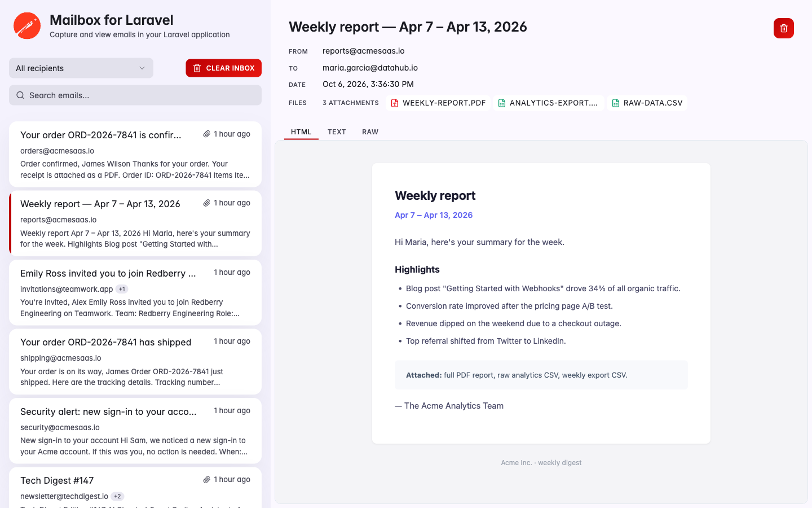Image resolution: width=812 pixels, height=508 pixels.
Task: Click the Apr 7 – Apr 13, 2026 date range in body
Action: (434, 215)
